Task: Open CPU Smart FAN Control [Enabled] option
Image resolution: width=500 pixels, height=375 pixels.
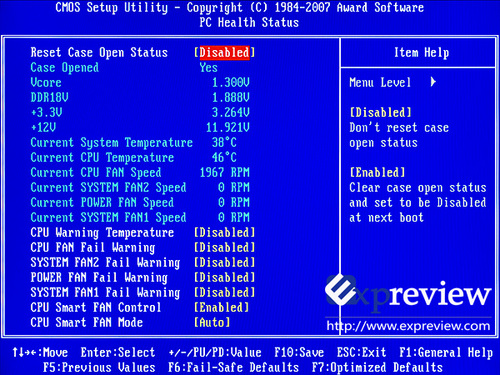Action: click(222, 308)
